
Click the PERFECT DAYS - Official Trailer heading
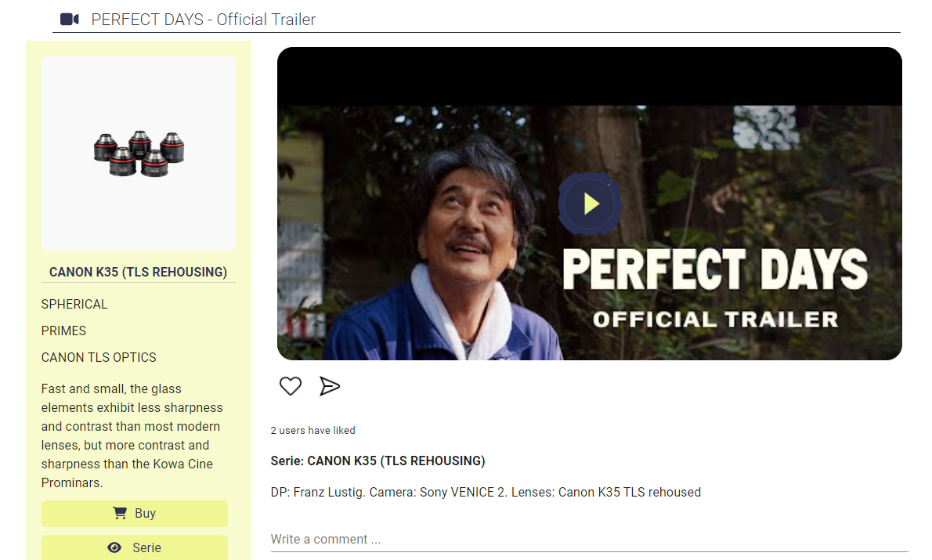click(x=204, y=20)
